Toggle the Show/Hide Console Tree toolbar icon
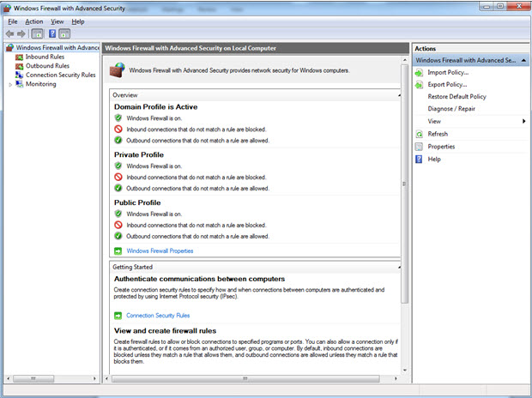 point(37,33)
